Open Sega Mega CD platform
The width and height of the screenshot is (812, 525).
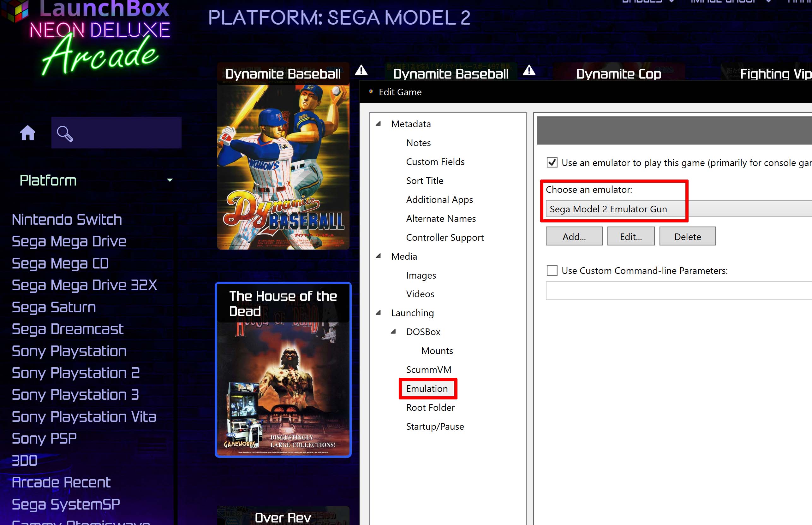click(60, 263)
